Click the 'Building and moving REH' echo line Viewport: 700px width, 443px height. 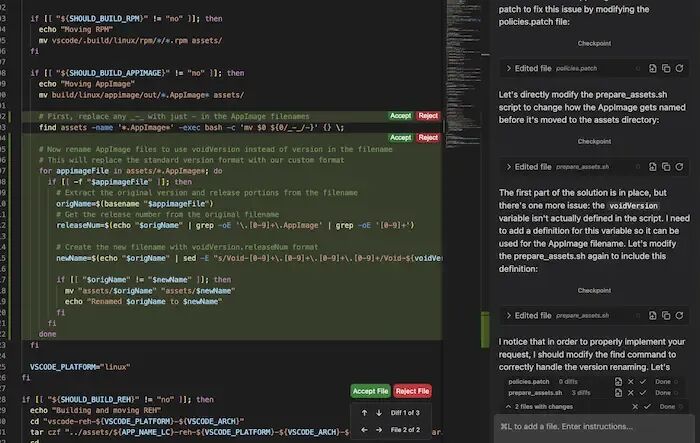pos(96,410)
